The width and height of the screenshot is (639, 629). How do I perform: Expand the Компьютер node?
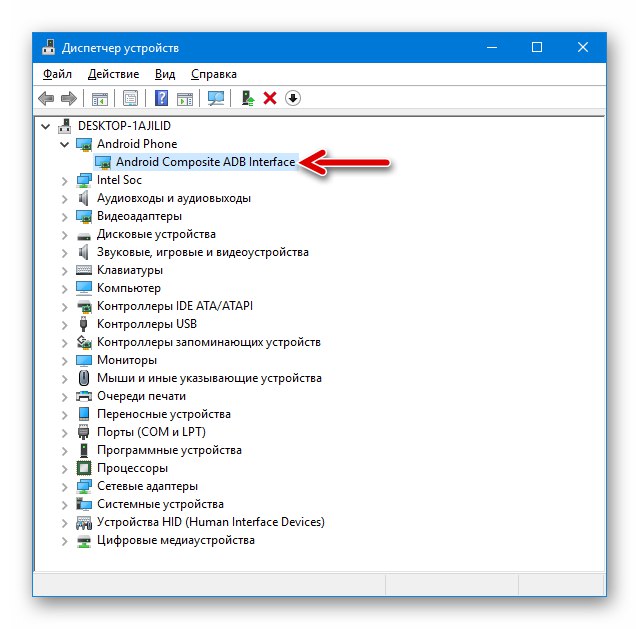(x=64, y=289)
